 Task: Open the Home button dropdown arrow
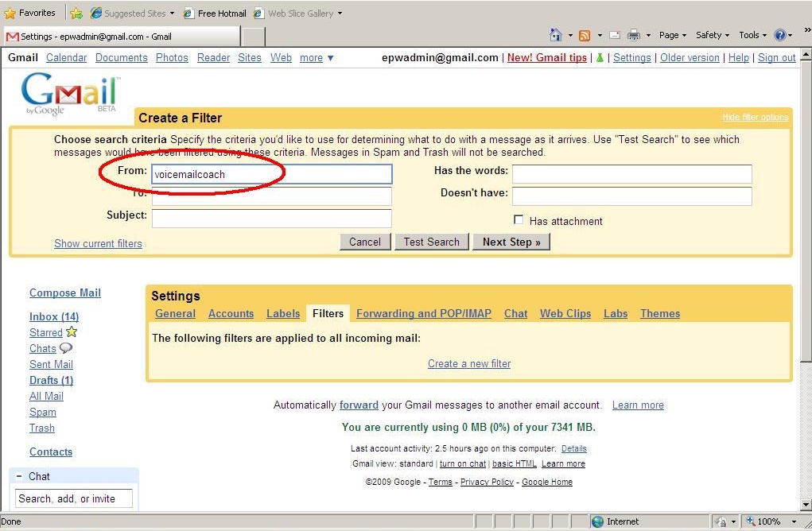(x=570, y=35)
